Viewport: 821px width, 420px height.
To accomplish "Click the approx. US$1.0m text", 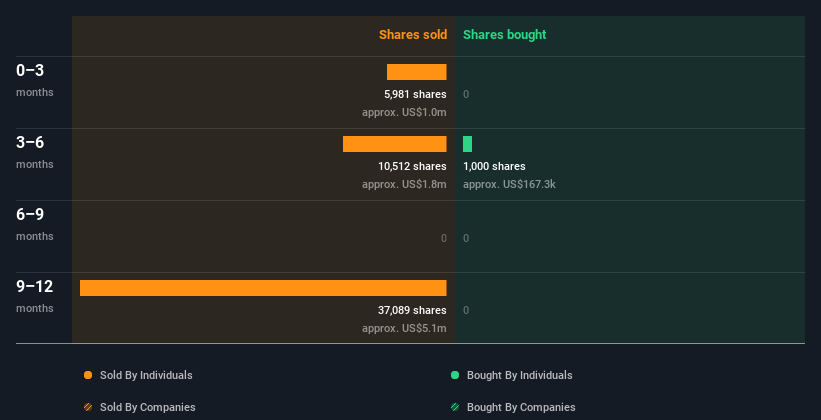I will click(404, 113).
